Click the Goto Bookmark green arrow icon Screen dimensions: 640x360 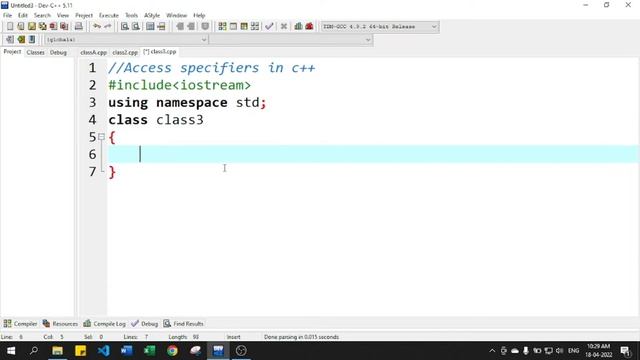pyautogui.click(x=21, y=40)
